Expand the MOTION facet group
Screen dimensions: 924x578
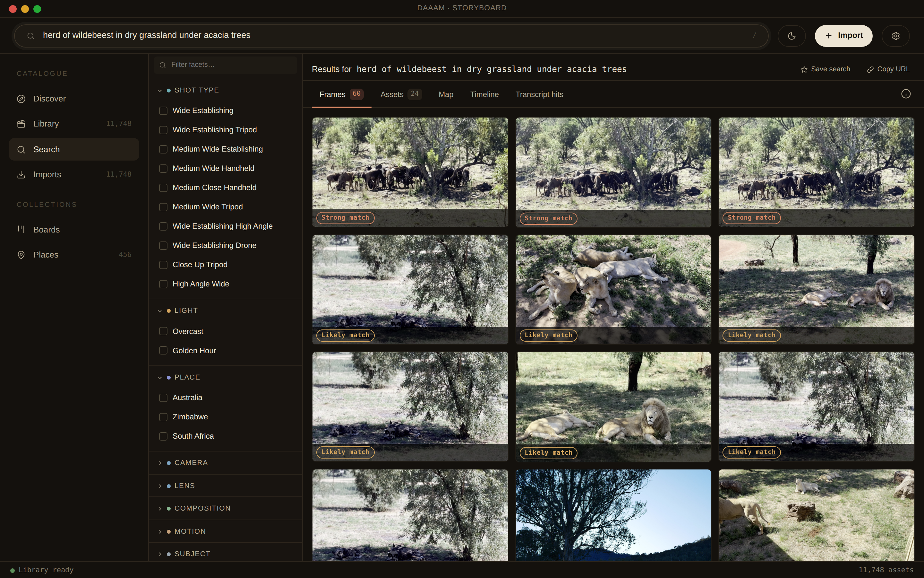coord(225,531)
